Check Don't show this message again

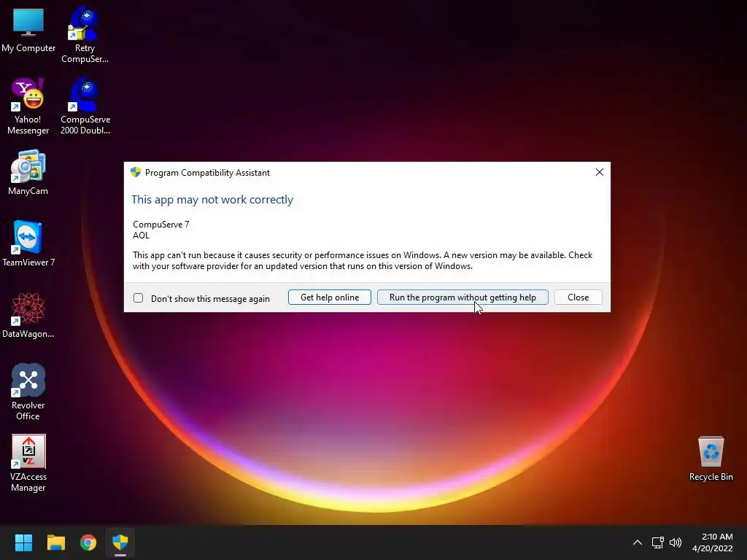pyautogui.click(x=138, y=298)
